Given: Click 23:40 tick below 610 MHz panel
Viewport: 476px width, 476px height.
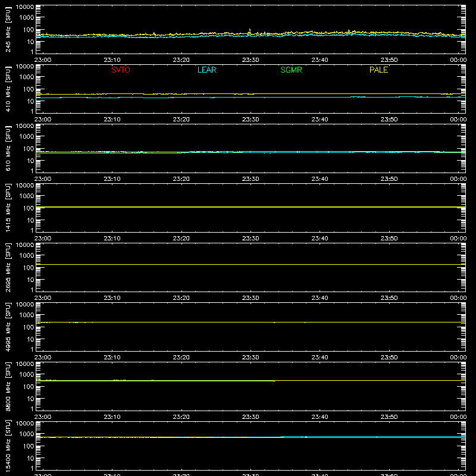Looking at the screenshot, I should tap(320, 179).
